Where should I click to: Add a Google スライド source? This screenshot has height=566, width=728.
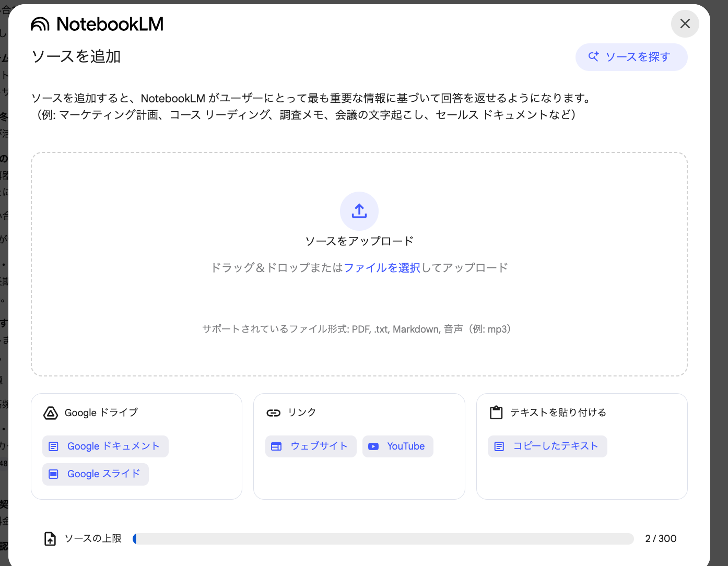click(x=96, y=474)
